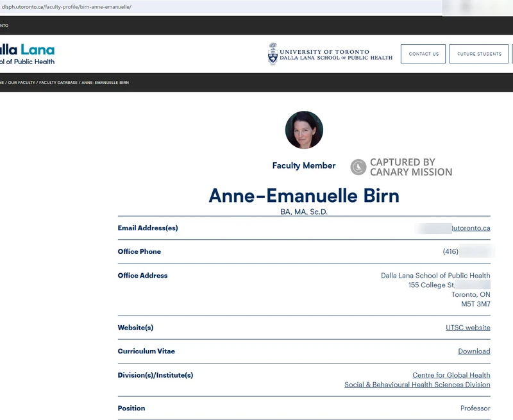Image resolution: width=513 pixels, height=420 pixels.
Task: Click the University of Toronto top black bar link
Action: click(5, 26)
